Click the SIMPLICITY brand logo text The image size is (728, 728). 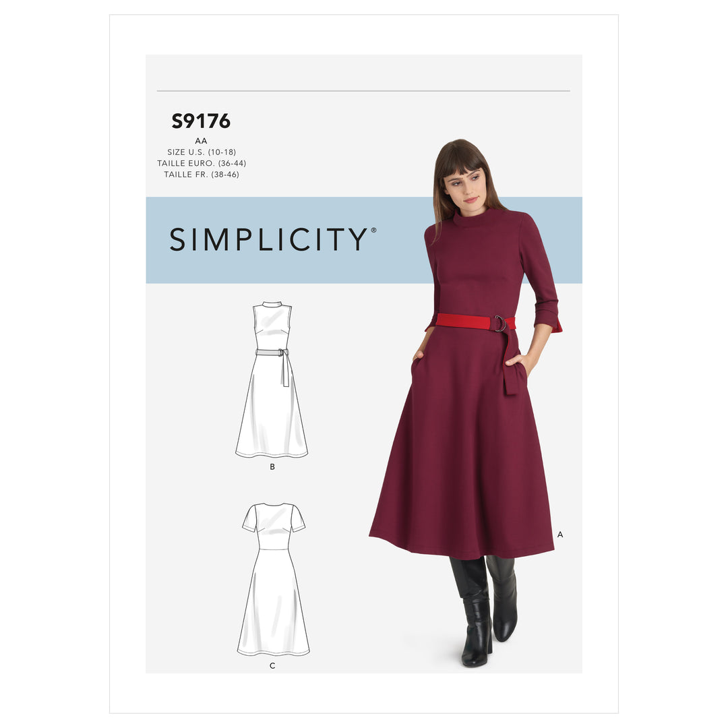pos(269,239)
